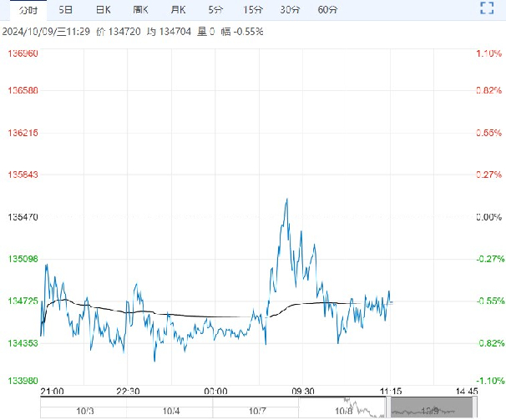Viewport: 506px width, 420px height.
Task: Switch to the 60分 sixty-minute chart
Action: 327,10
